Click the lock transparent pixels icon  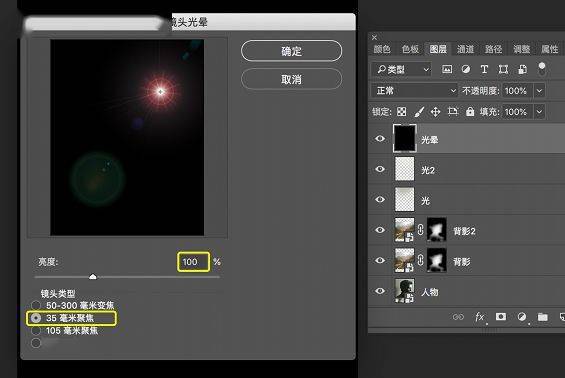pyautogui.click(x=401, y=112)
